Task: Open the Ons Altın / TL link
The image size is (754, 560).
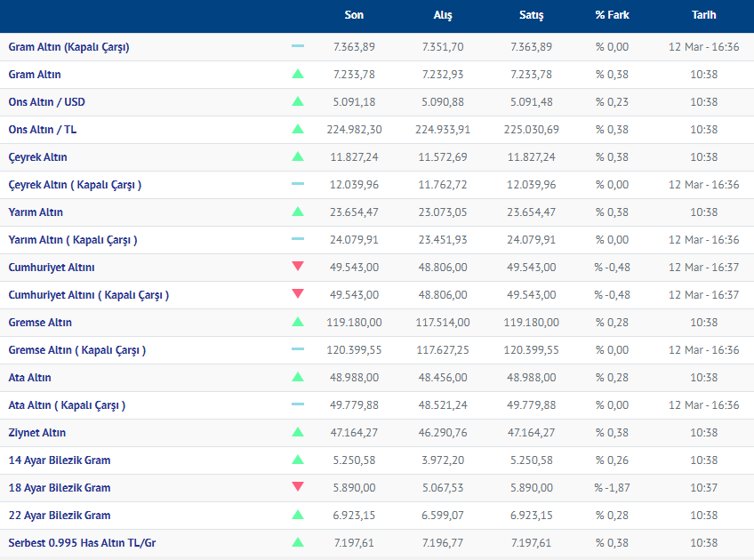Action: click(x=43, y=130)
